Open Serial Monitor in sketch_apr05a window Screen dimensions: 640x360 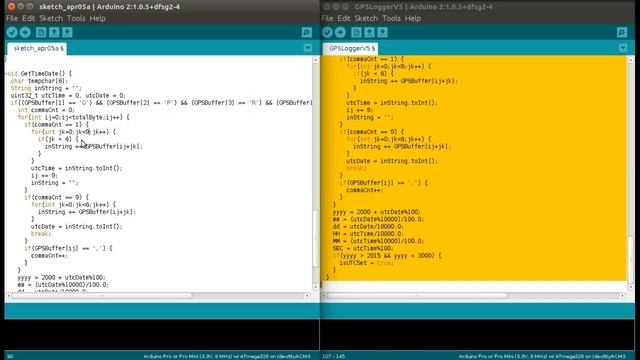[307, 32]
